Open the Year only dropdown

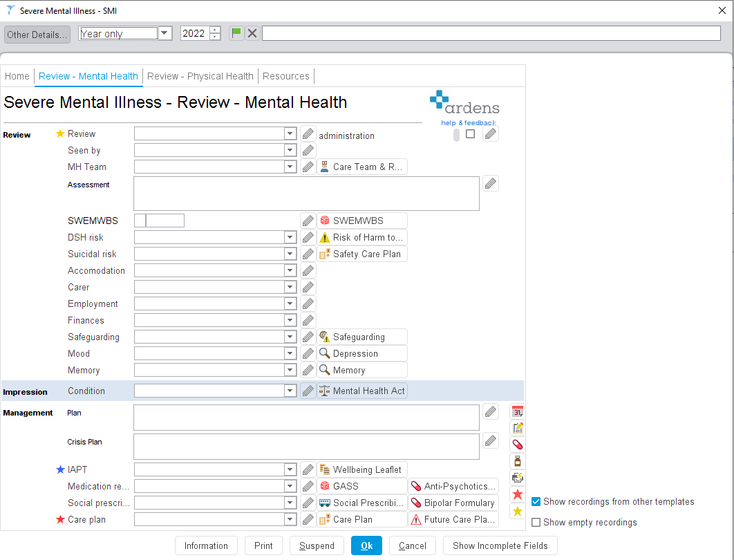coord(164,32)
